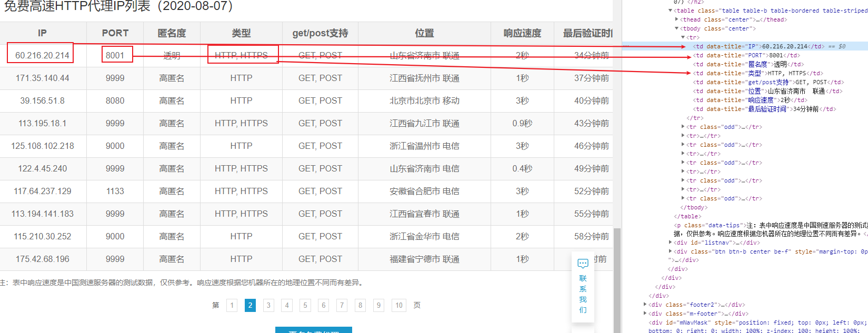
Task: Go to page 1 in pagination
Action: pyautogui.click(x=232, y=305)
